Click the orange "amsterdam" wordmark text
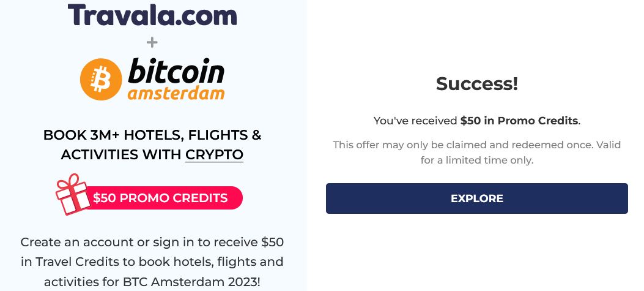Viewport: 644px width, 291px height. coord(176,93)
